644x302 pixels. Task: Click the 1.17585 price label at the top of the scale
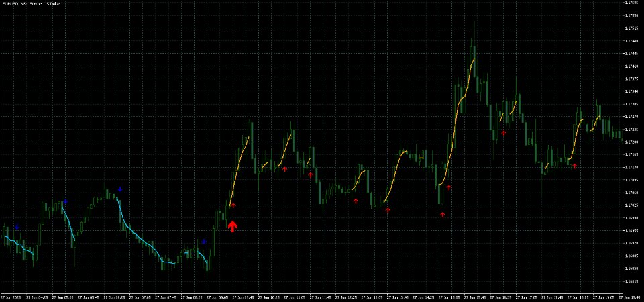[631, 3]
